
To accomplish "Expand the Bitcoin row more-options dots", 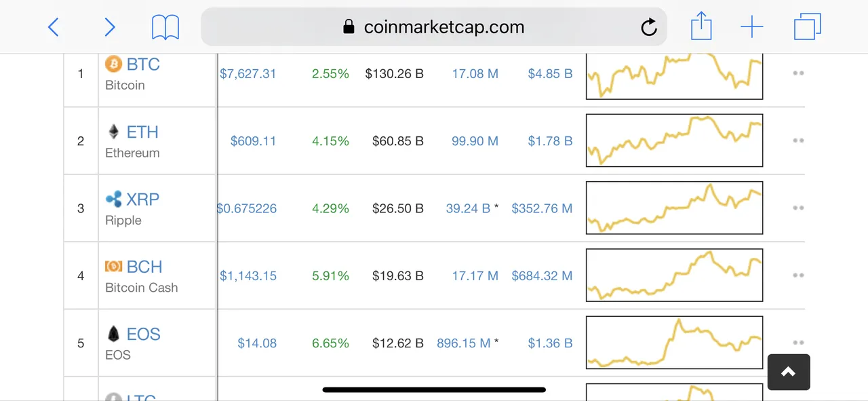I will (798, 73).
